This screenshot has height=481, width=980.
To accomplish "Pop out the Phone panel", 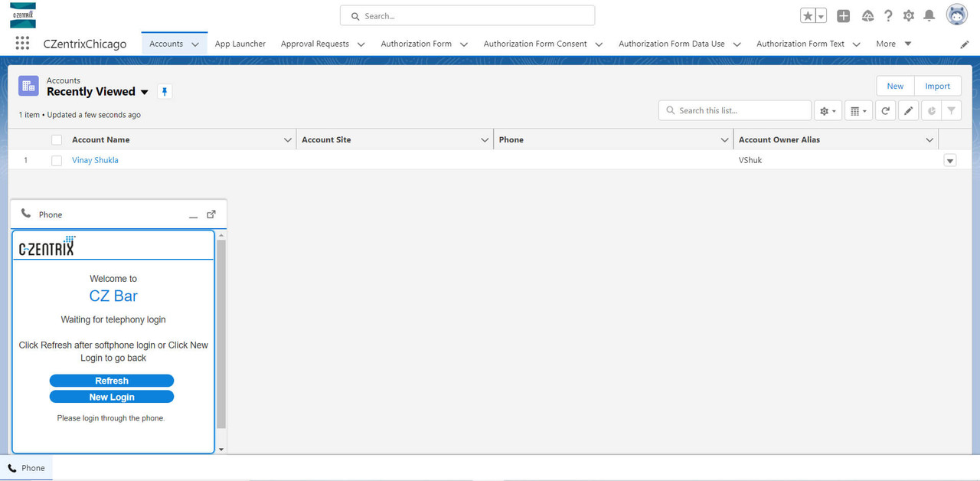I will [x=212, y=214].
